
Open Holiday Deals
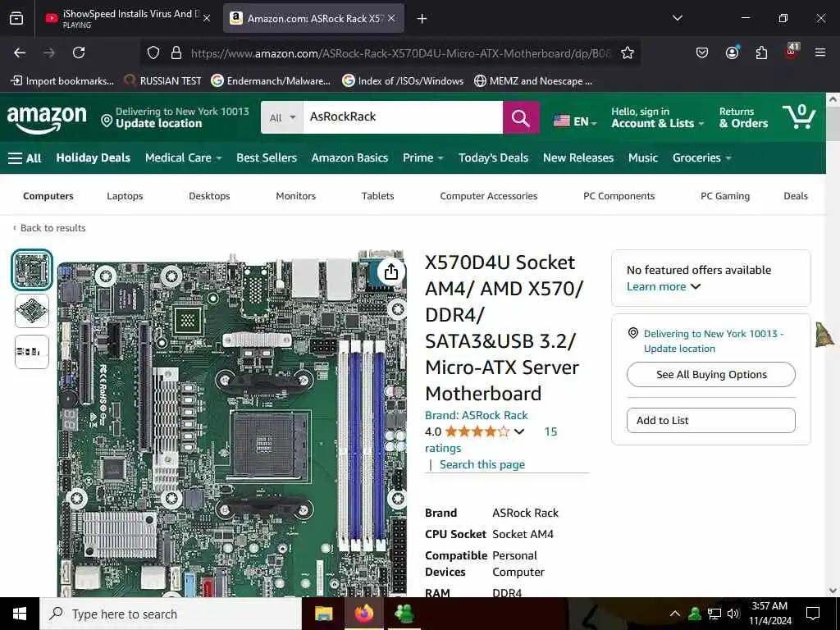click(x=94, y=157)
